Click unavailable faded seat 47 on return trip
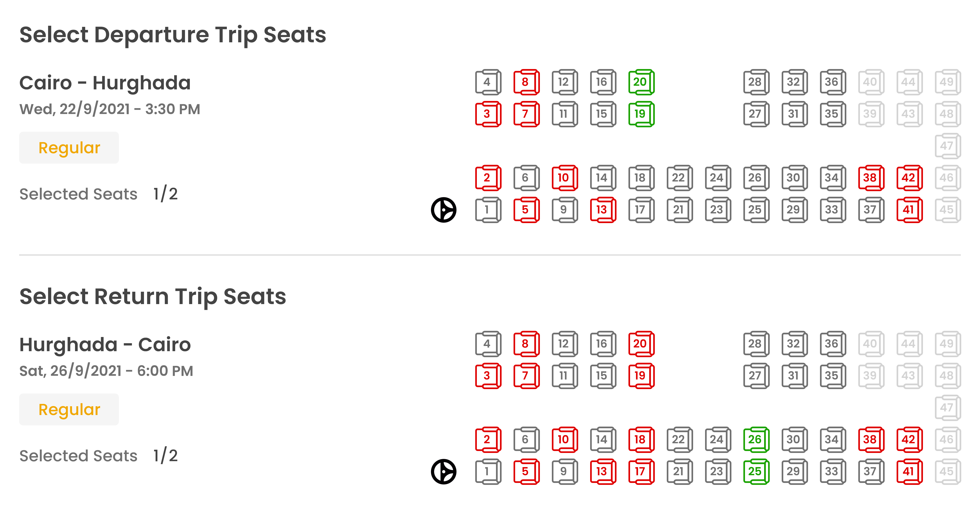Viewport: 980px width, 510px height. pyautogui.click(x=948, y=408)
